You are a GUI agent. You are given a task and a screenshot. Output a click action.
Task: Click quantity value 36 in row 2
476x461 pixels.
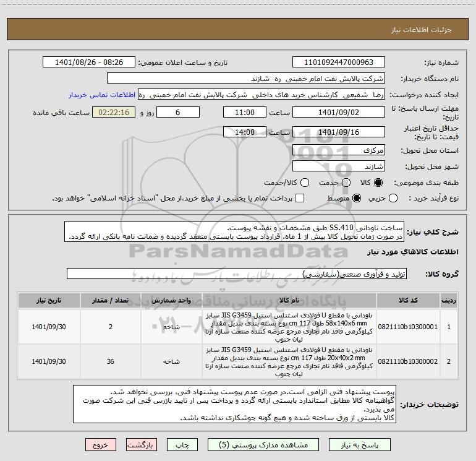click(x=111, y=361)
